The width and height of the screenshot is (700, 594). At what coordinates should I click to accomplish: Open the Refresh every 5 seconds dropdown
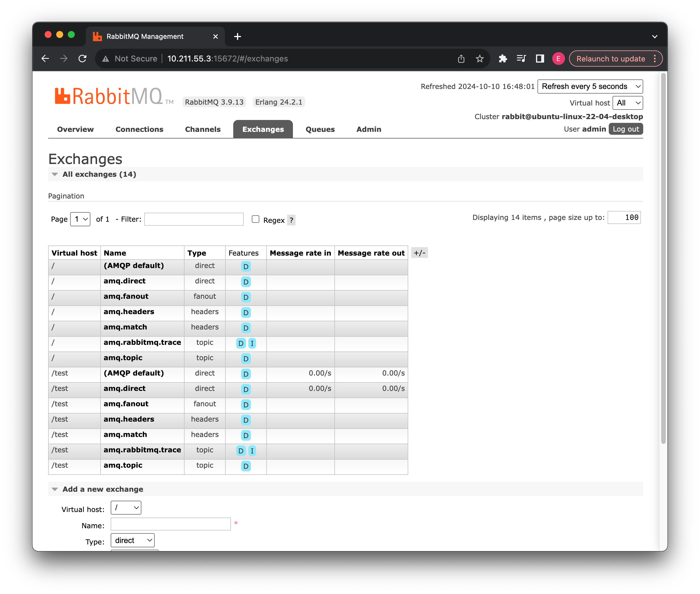(590, 87)
